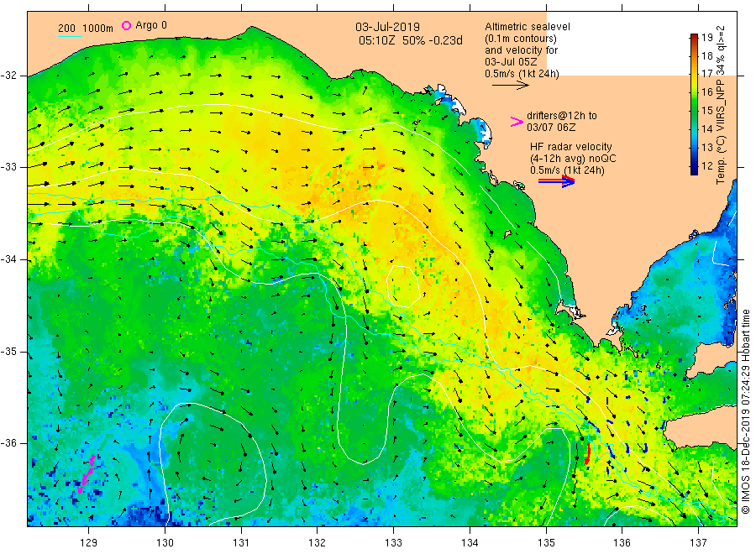Image resolution: width=756 pixels, height=554 pixels.
Task: Click latitude label -35
Action: pos(8,352)
